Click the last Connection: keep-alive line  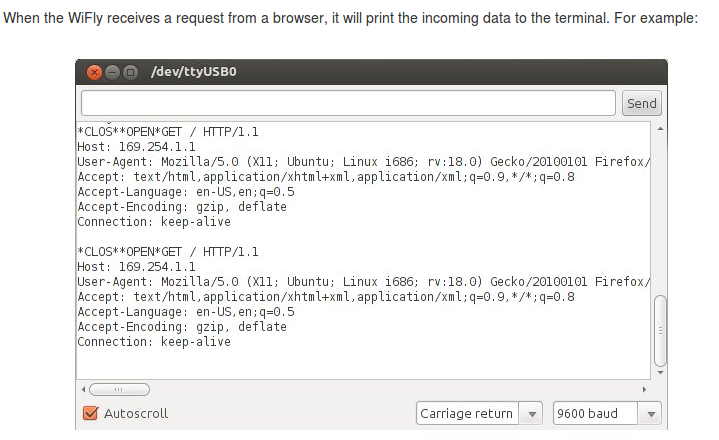[x=154, y=342]
